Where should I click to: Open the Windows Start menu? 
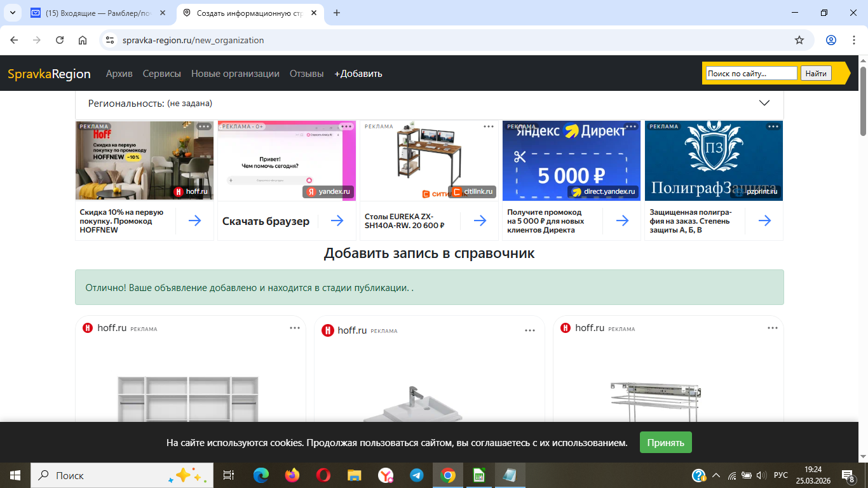pyautogui.click(x=15, y=475)
